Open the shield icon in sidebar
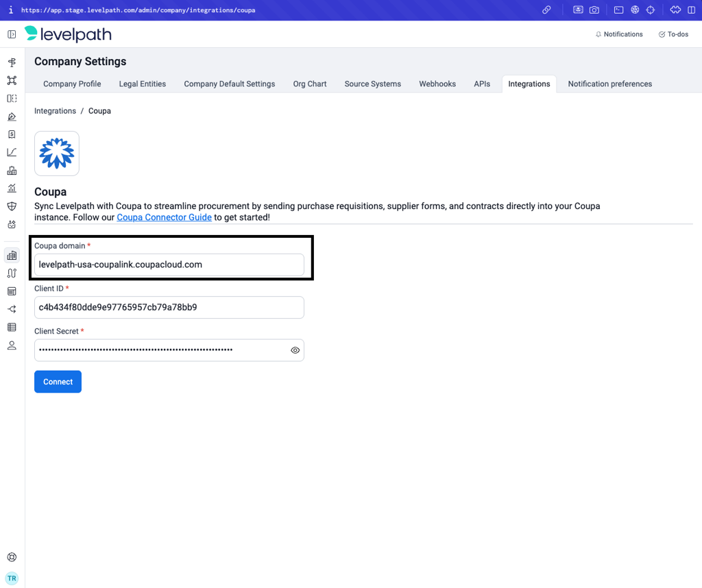Image resolution: width=702 pixels, height=588 pixels. click(12, 206)
